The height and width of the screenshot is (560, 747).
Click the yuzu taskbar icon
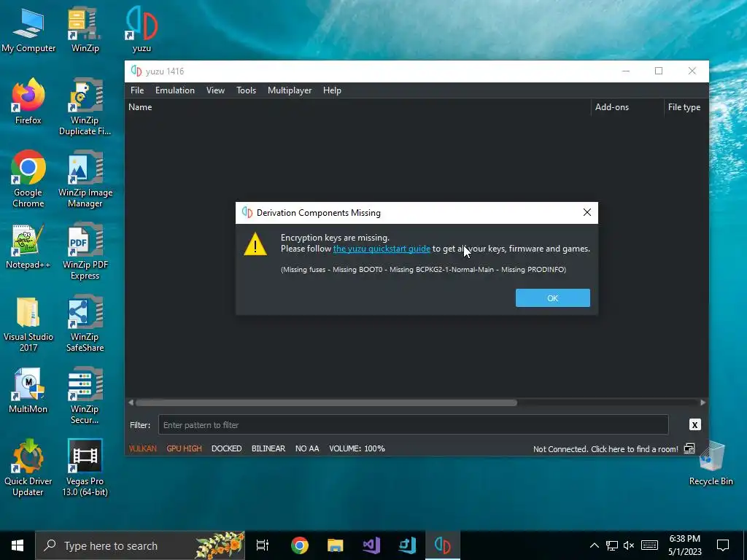click(x=443, y=545)
